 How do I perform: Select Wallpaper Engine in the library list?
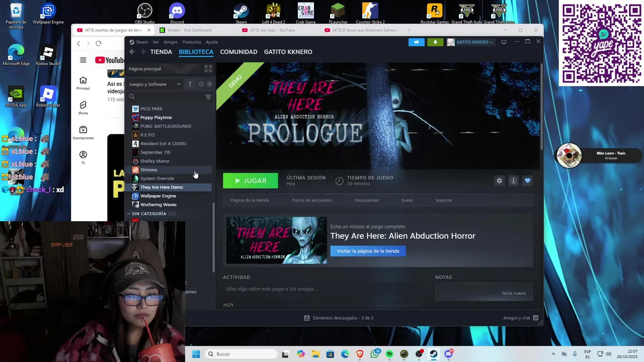170,196
